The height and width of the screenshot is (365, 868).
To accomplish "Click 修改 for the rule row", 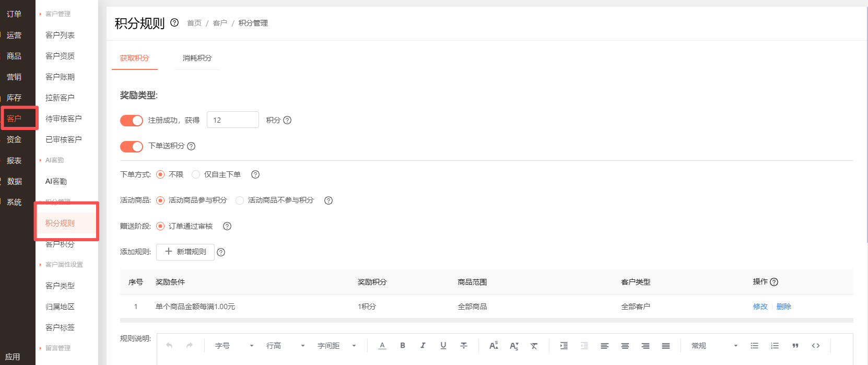I will 760,307.
